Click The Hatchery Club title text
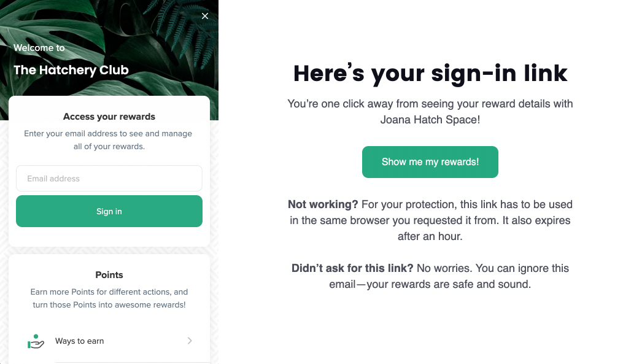Image resolution: width=623 pixels, height=364 pixels. point(71,70)
